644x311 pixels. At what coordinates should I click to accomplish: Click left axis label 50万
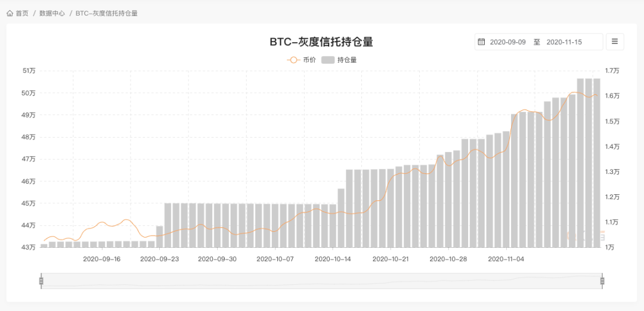pyautogui.click(x=29, y=93)
